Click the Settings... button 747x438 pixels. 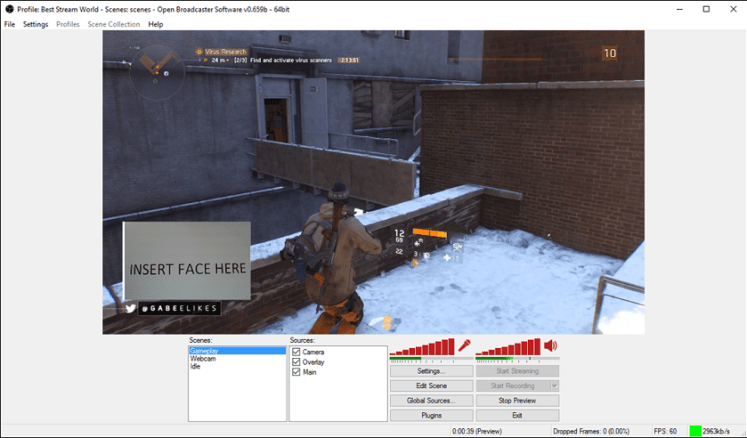432,371
